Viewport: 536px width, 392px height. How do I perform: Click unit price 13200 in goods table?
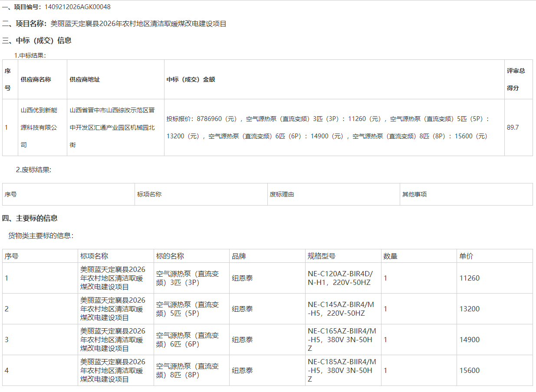coord(470,309)
